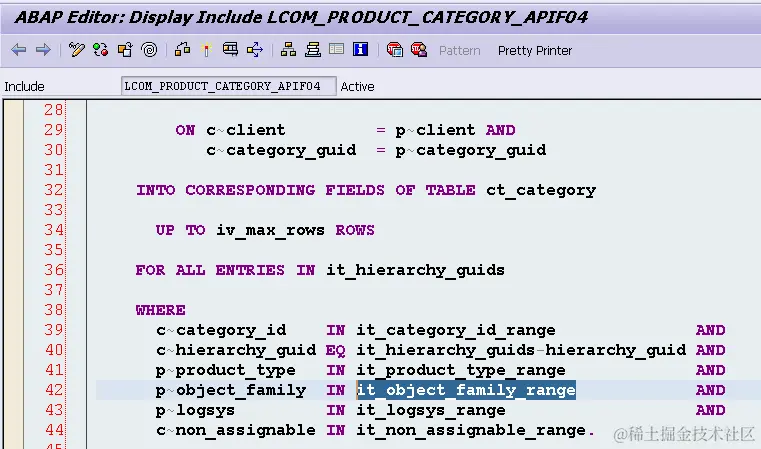Screen dimensions: 761x449
Task: Click highlighted it_object_family_range text
Action: (x=466, y=390)
